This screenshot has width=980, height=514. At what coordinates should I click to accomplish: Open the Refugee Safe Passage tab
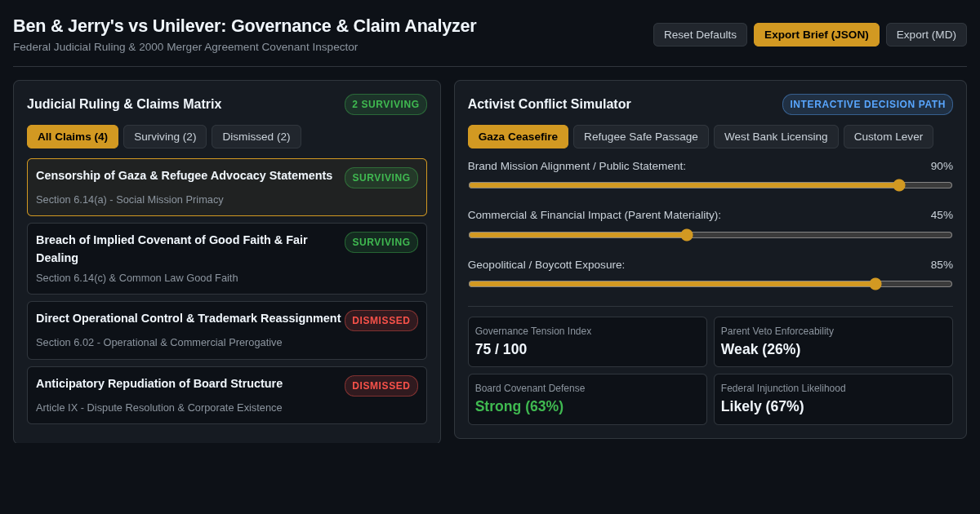coord(641,136)
